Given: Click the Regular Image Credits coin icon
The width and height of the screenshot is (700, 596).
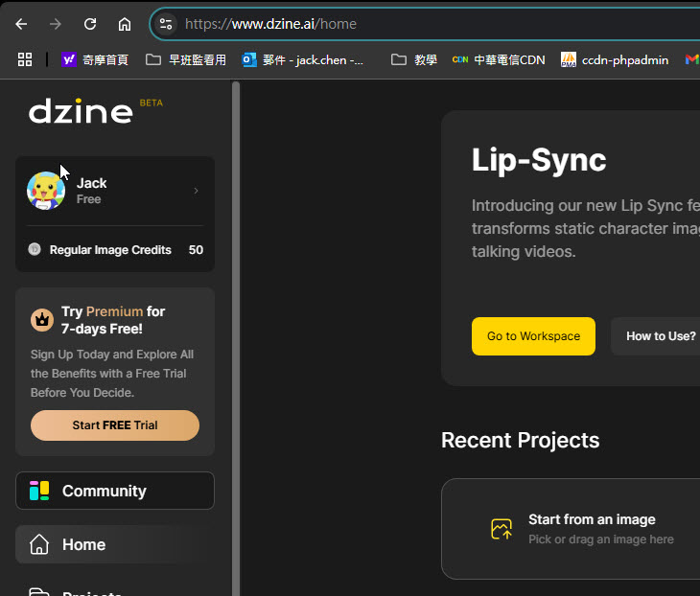Looking at the screenshot, I should click(35, 249).
